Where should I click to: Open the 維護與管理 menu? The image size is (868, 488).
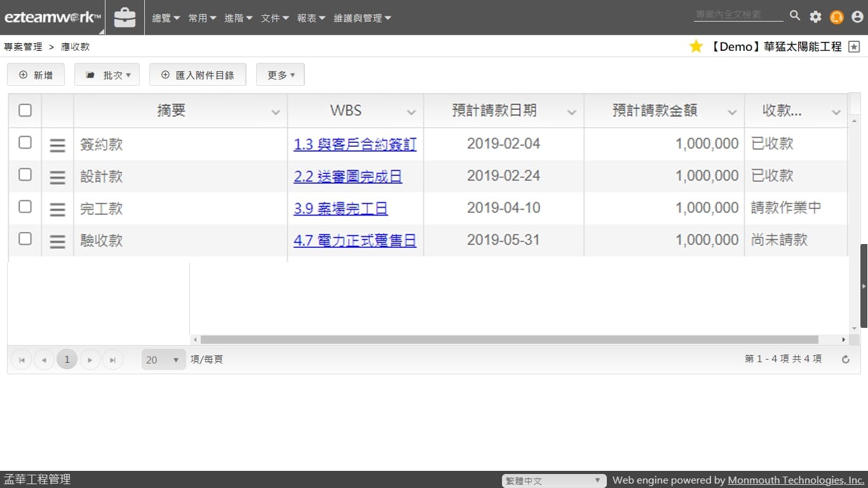[362, 18]
